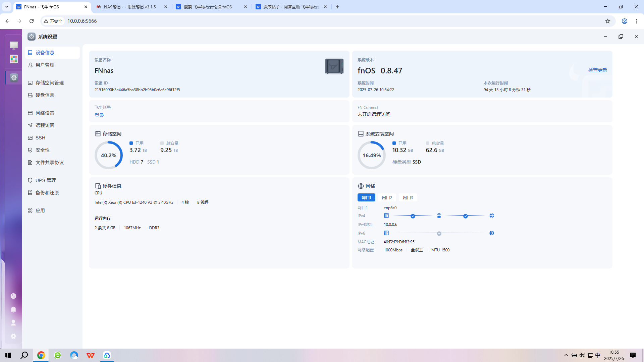
Task: Expand the Chrome tab search dropdown arrow
Action: (6, 7)
